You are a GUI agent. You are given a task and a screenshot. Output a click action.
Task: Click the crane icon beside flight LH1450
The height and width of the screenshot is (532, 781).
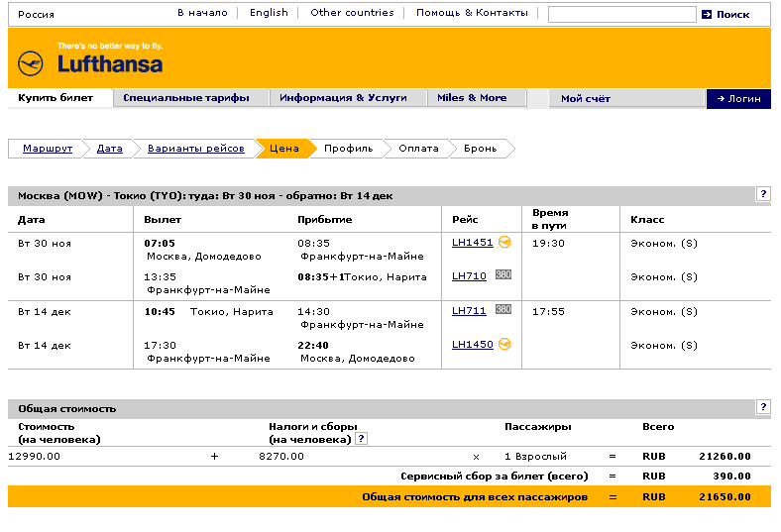point(504,344)
